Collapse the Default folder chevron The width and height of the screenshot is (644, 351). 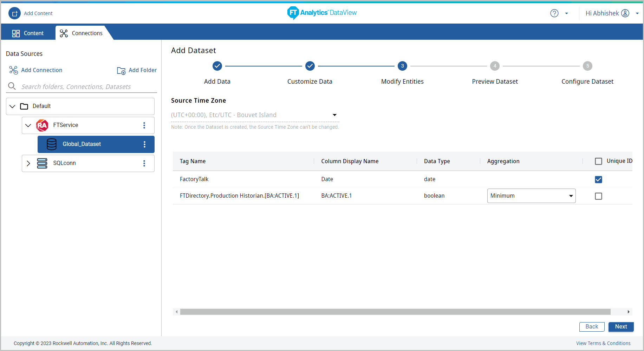tap(12, 106)
